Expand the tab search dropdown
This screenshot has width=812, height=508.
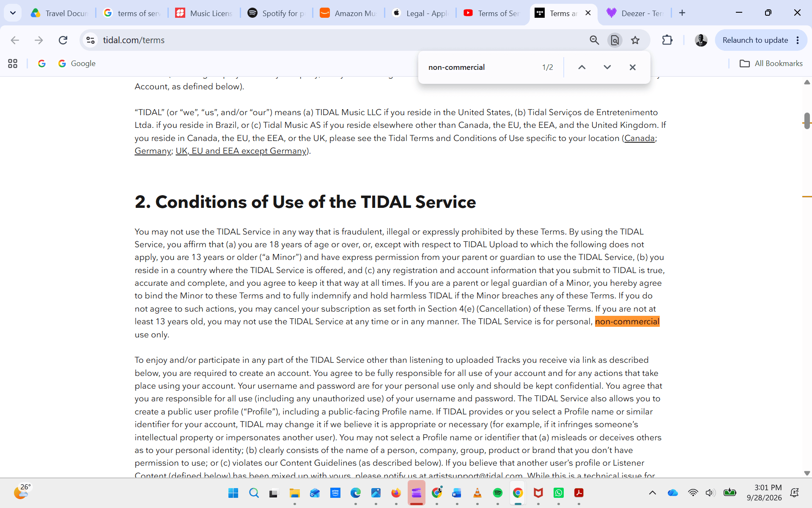[13, 13]
